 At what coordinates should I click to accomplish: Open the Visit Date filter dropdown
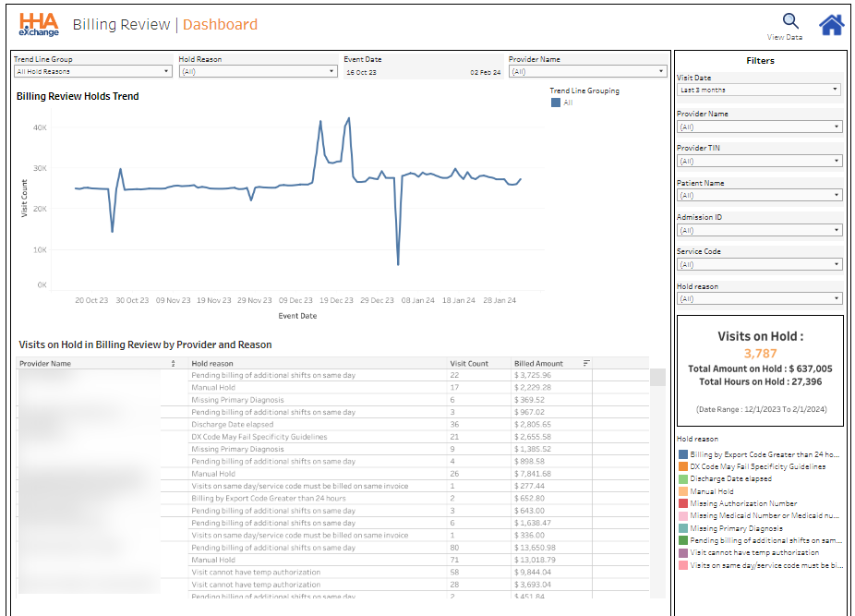(x=758, y=90)
